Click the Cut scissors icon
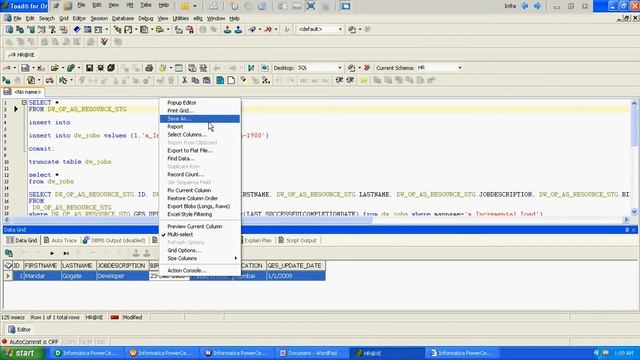This screenshot has width=640, height=360. [184, 80]
